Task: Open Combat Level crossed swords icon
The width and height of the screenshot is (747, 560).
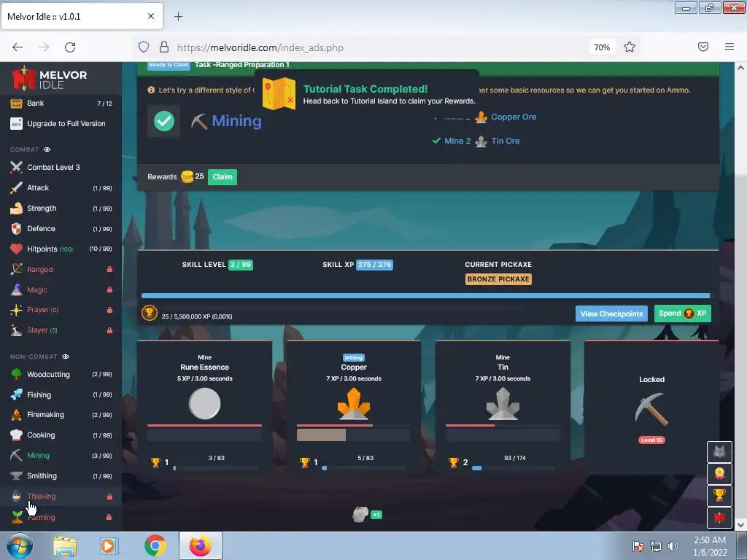Action: [x=16, y=167]
